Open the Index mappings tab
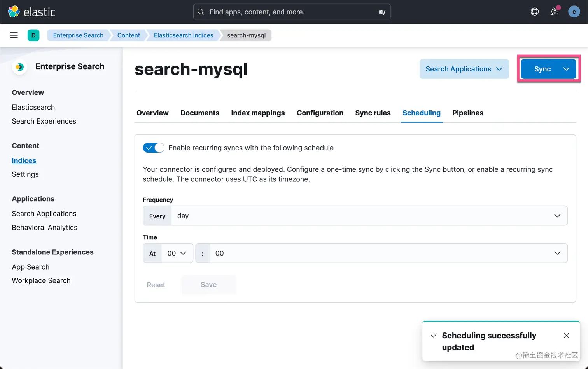This screenshot has height=369, width=588. click(x=258, y=113)
